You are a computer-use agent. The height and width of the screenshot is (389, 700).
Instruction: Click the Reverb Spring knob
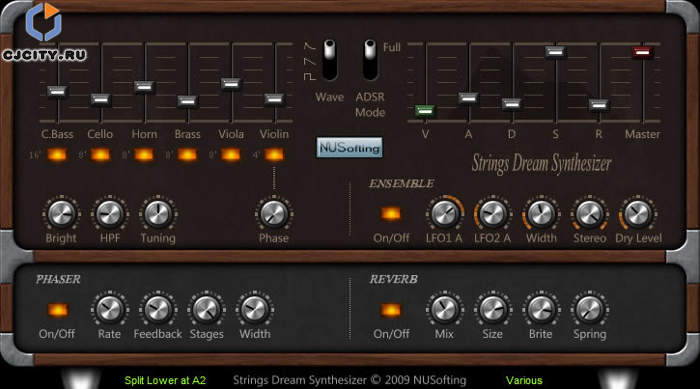(x=590, y=309)
